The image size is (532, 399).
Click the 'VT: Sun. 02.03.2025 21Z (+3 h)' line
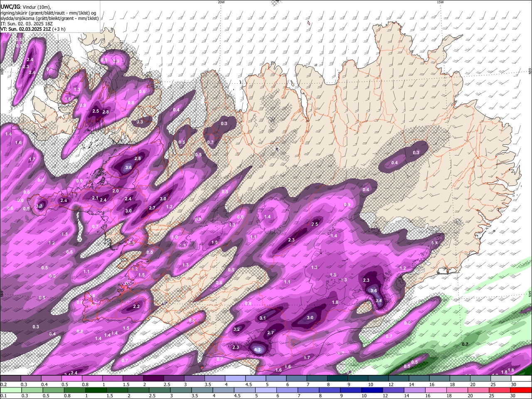pyautogui.click(x=33, y=29)
